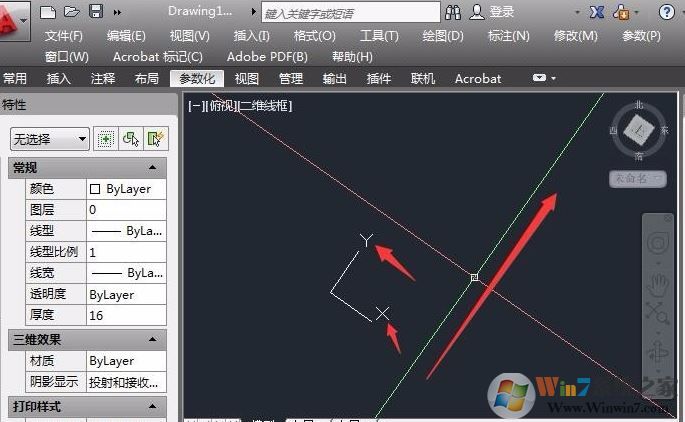
Task: Open the 绘图(D) menu
Action: point(443,35)
